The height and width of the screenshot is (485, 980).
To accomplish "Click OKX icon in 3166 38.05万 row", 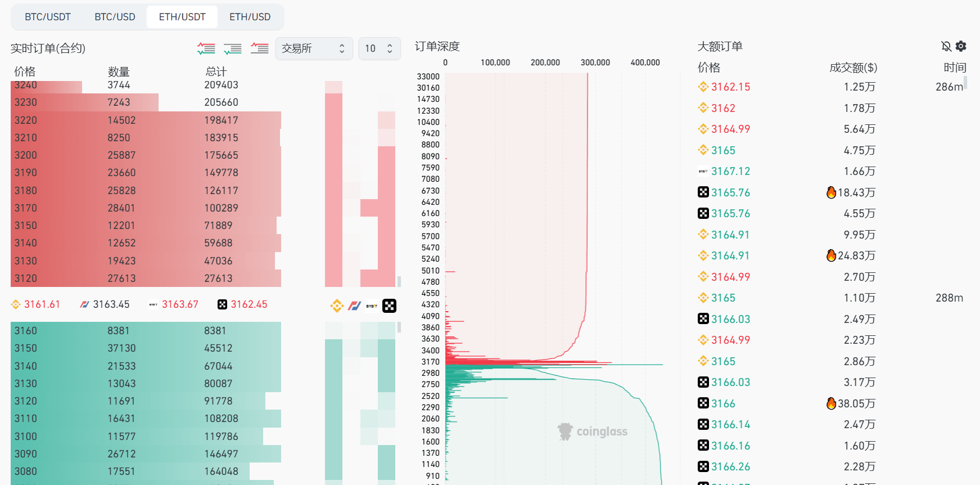I will tap(703, 403).
